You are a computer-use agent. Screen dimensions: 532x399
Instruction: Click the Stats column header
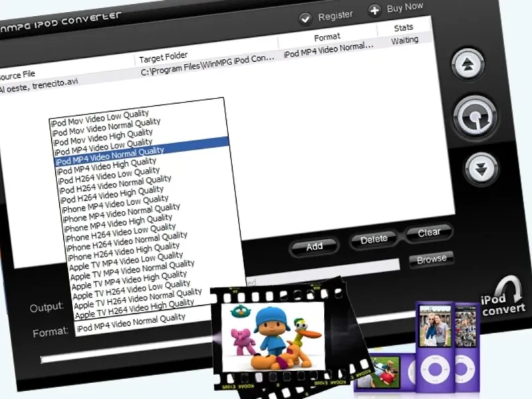point(404,27)
